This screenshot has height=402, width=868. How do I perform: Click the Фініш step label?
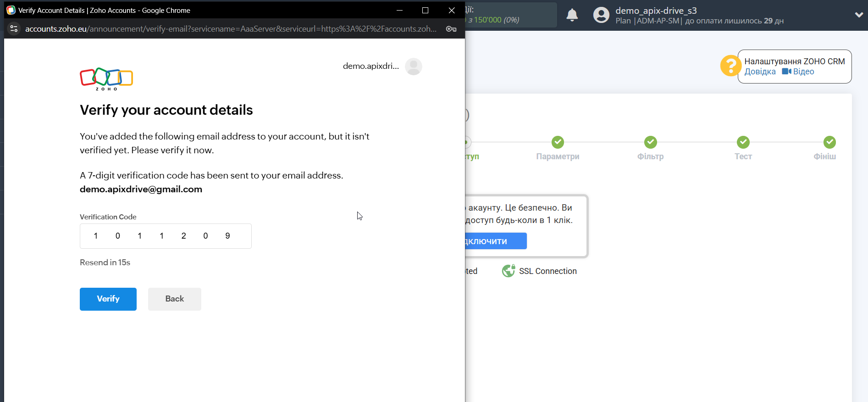pyautogui.click(x=824, y=156)
